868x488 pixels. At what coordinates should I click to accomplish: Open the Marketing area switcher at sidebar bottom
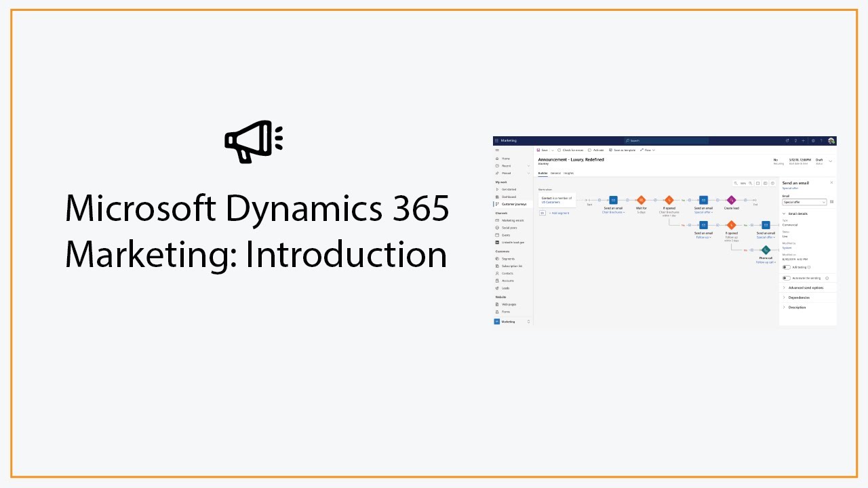click(x=513, y=322)
